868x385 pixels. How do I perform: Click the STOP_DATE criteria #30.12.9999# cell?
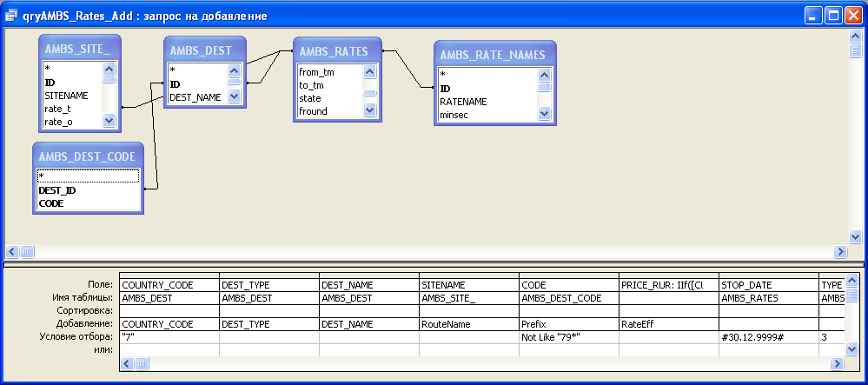point(768,336)
